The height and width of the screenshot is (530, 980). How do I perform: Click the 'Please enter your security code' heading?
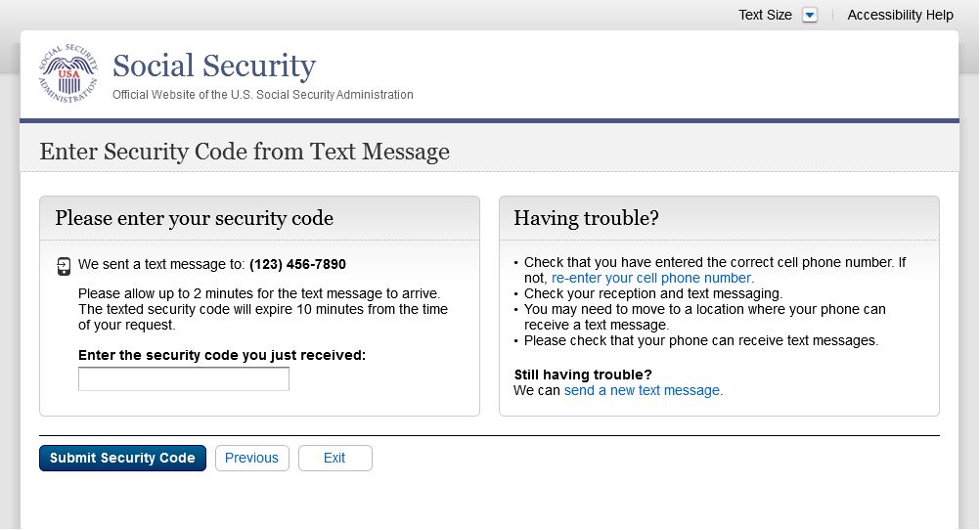[x=194, y=218]
